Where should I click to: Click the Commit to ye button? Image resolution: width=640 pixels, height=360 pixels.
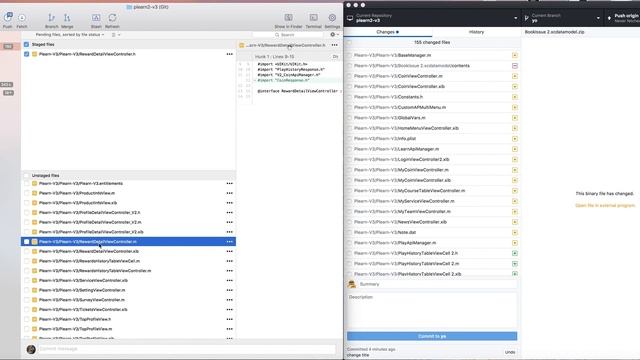432,336
